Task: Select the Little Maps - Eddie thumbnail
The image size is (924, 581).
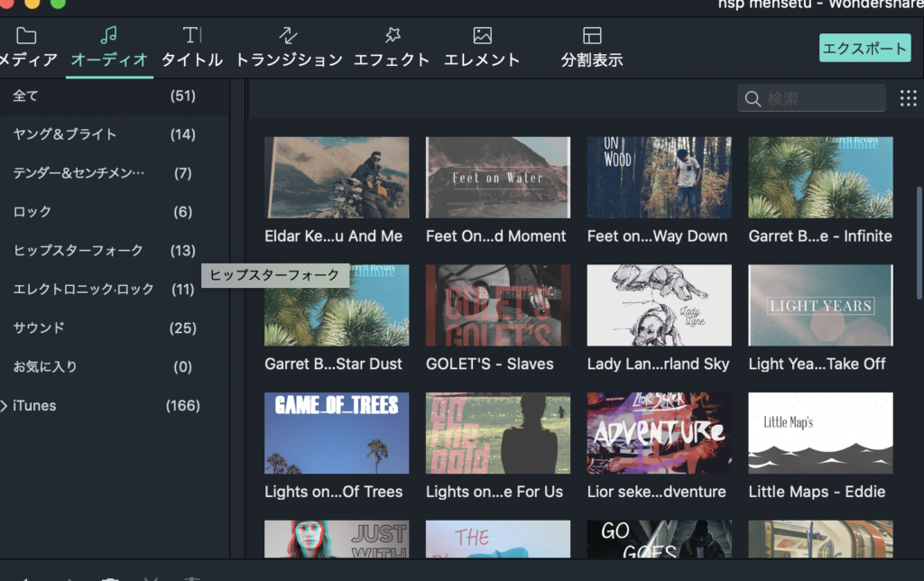Action: [x=821, y=433]
